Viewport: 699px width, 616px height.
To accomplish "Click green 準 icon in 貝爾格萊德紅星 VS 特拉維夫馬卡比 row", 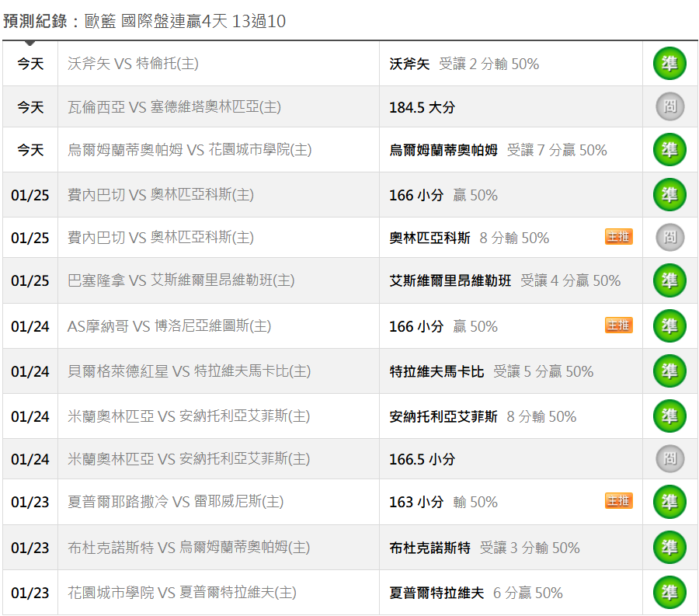I will click(x=669, y=371).
